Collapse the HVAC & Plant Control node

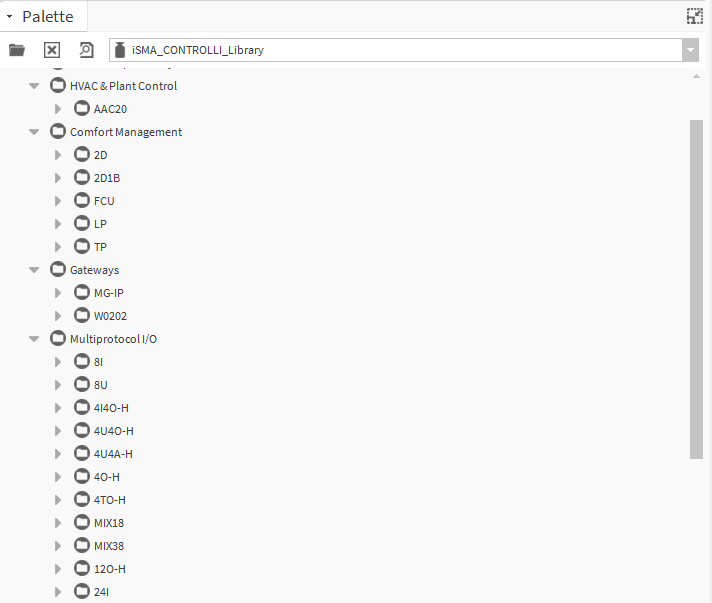pos(34,86)
